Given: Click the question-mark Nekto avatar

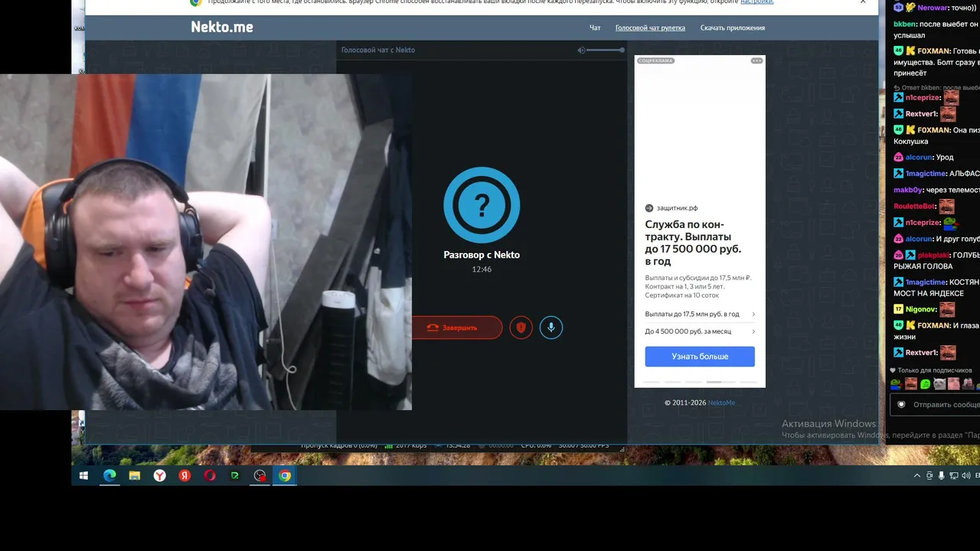Looking at the screenshot, I should point(482,204).
